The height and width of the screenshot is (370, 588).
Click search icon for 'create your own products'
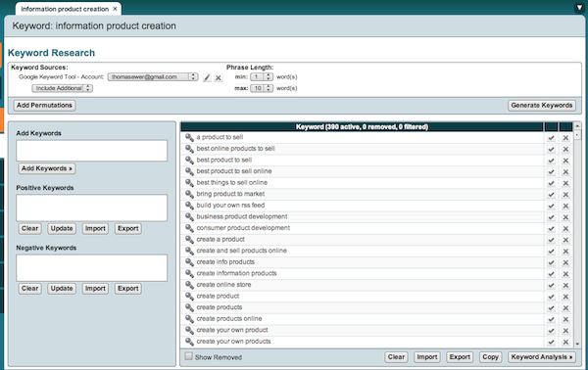pos(189,342)
